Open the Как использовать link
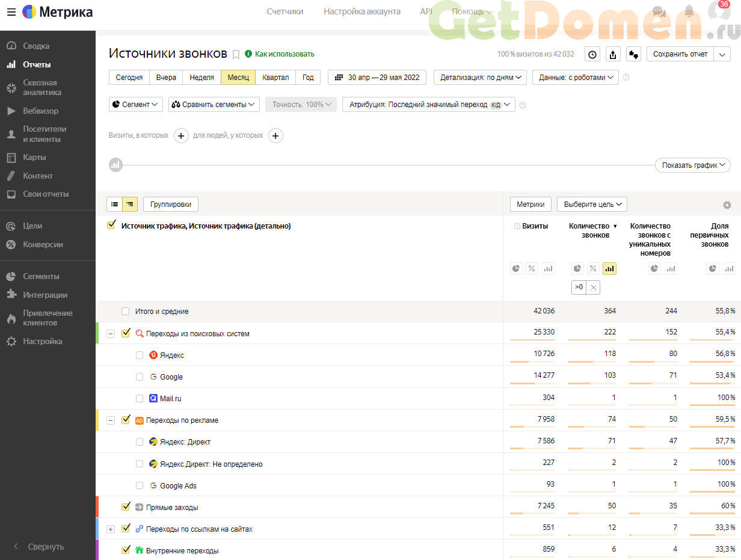The width and height of the screenshot is (741, 560). (284, 54)
